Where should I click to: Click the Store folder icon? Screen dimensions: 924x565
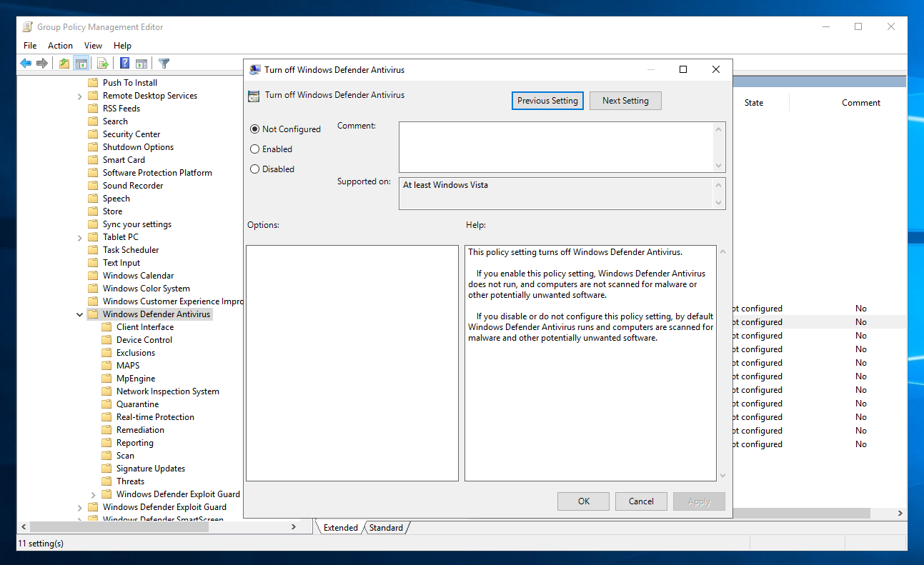93,211
